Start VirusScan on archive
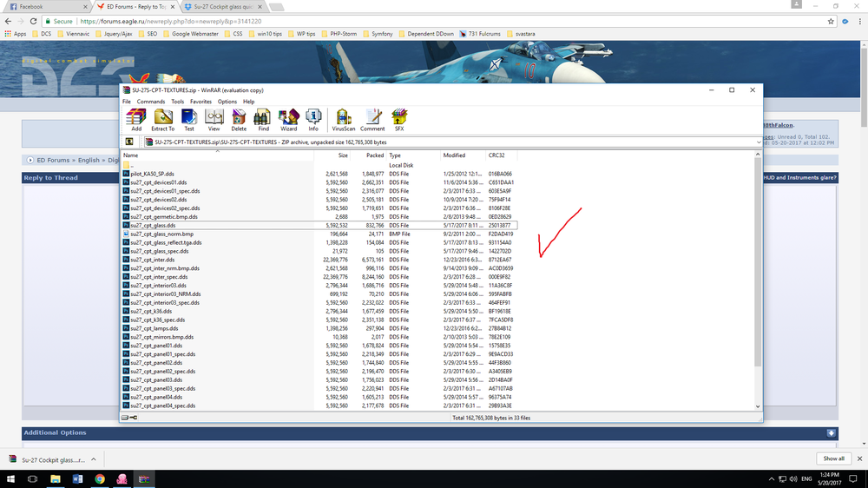Viewport: 868px width, 488px height. coord(343,120)
